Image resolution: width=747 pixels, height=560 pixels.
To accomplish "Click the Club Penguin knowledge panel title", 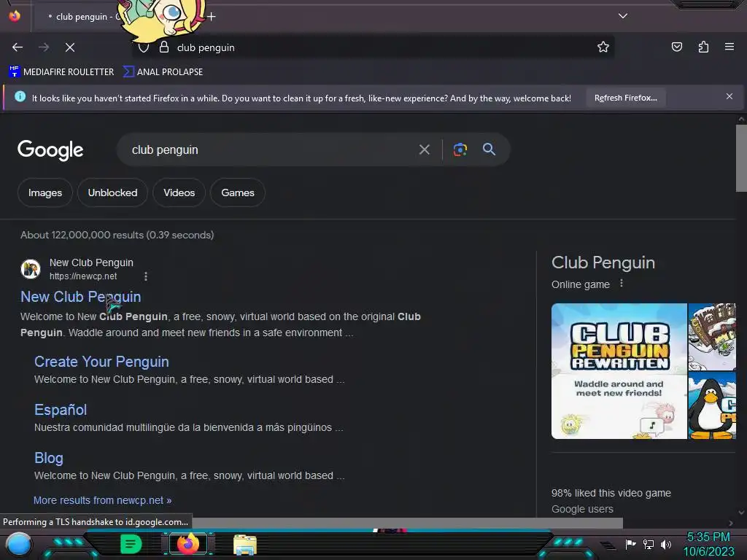I will pyautogui.click(x=603, y=262).
